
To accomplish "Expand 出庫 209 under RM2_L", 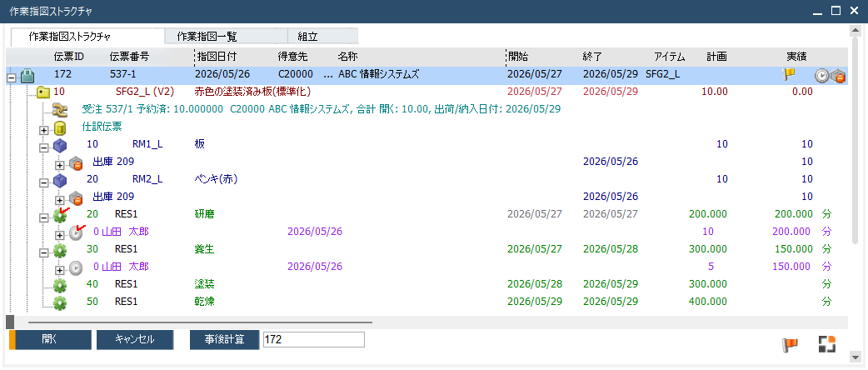I will (60, 199).
